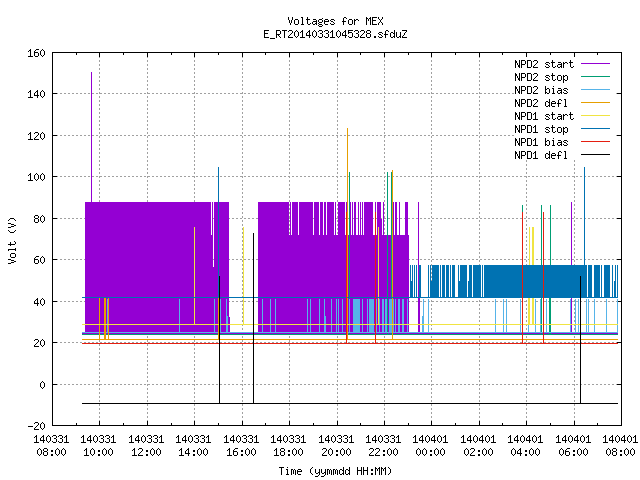Click the -20 y-axis tick label
The image size is (640, 480).
point(36,426)
